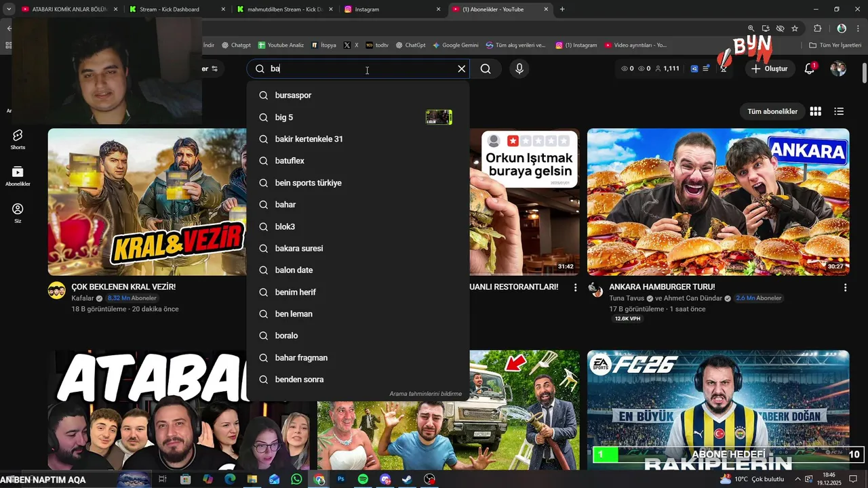Screen dimensions: 868x488
Task: Select suggestion 'bahar fragman'
Action: pos(358,358)
